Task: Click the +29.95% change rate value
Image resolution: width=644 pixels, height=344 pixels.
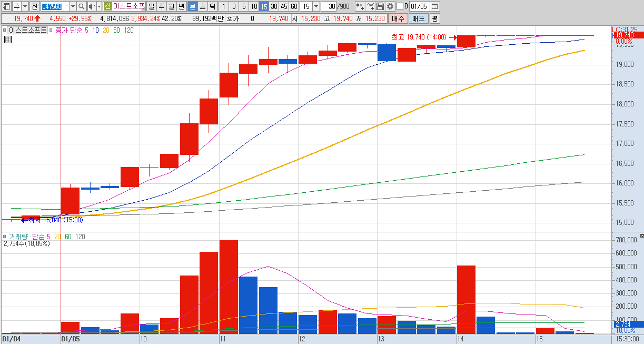Action: 80,18
